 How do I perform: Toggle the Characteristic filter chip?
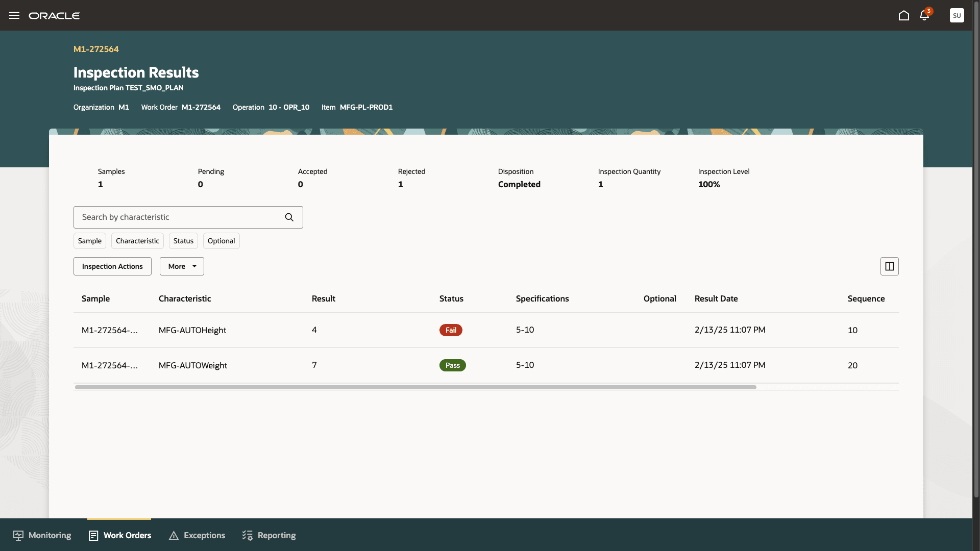[x=137, y=241]
